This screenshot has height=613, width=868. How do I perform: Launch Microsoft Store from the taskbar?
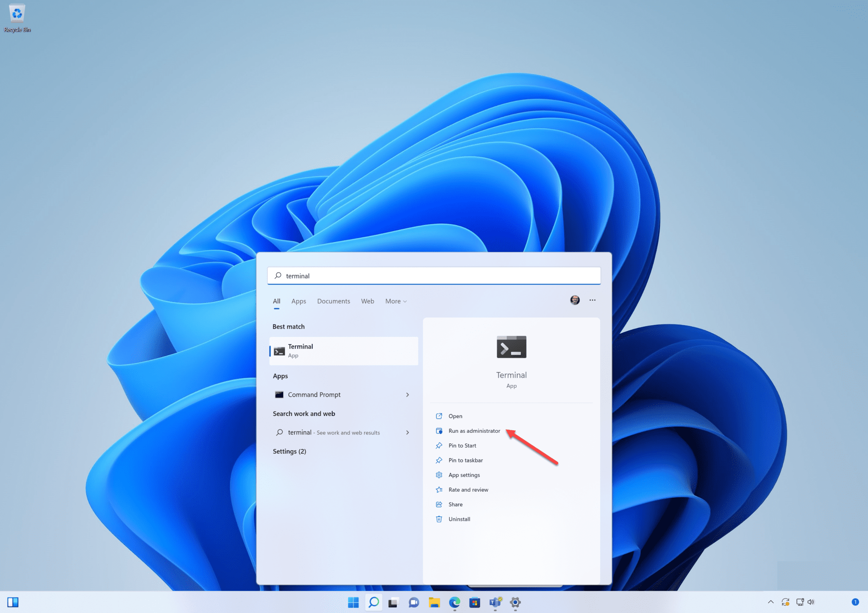pyautogui.click(x=475, y=602)
